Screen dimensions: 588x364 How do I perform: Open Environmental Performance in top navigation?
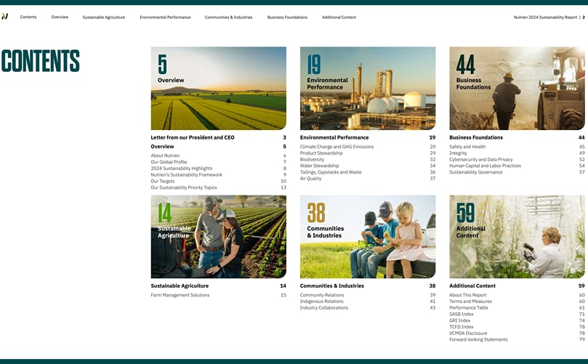(x=165, y=17)
